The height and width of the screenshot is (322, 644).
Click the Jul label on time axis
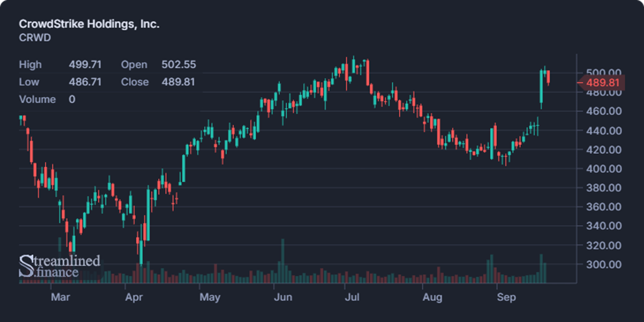click(352, 297)
